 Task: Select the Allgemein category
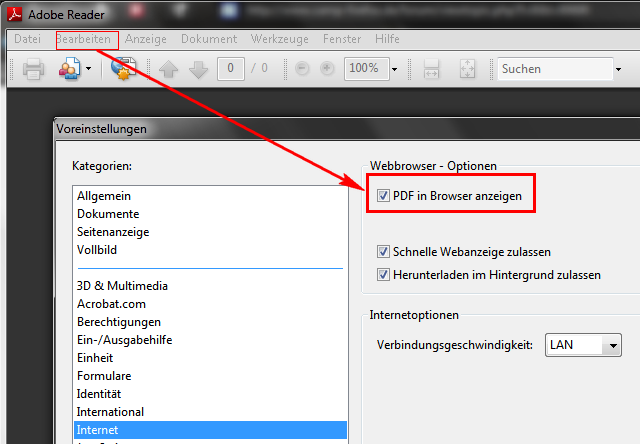[210, 196]
